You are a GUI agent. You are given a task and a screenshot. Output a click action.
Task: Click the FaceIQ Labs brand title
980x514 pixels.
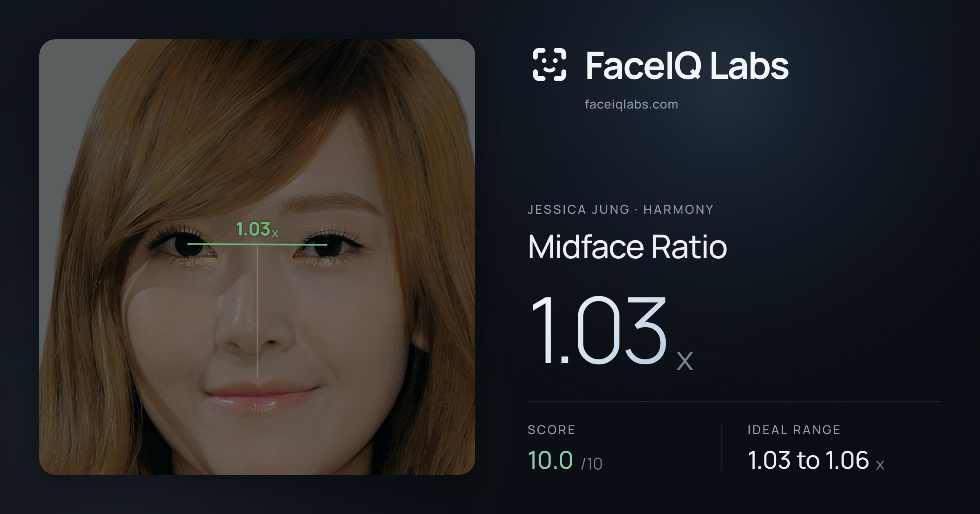[687, 65]
